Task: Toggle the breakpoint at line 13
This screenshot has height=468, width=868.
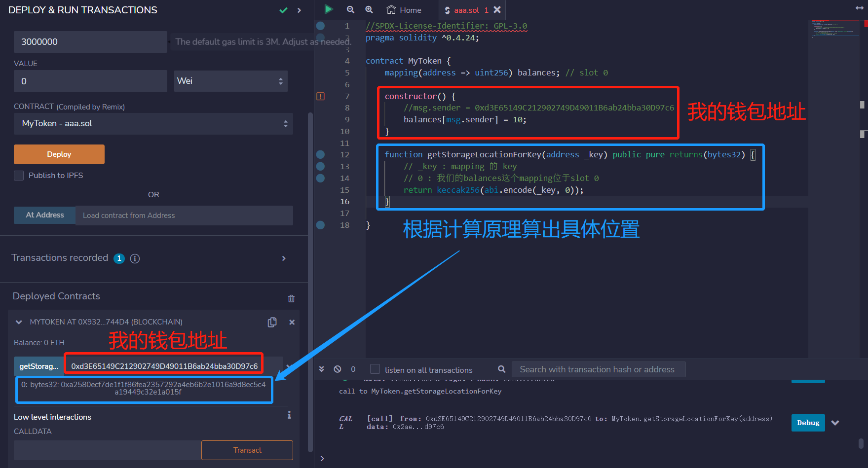Action: point(320,166)
